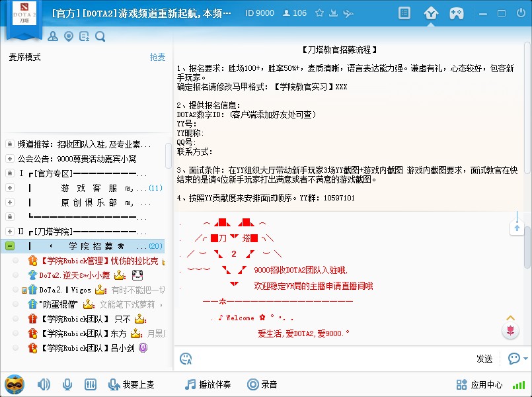Open the YY home icon

(431, 14)
